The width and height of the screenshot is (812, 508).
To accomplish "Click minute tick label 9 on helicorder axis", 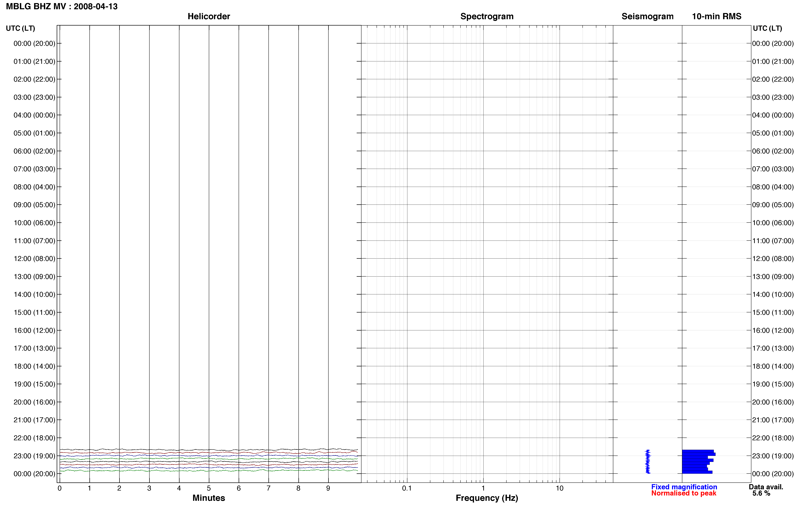I will [x=328, y=488].
